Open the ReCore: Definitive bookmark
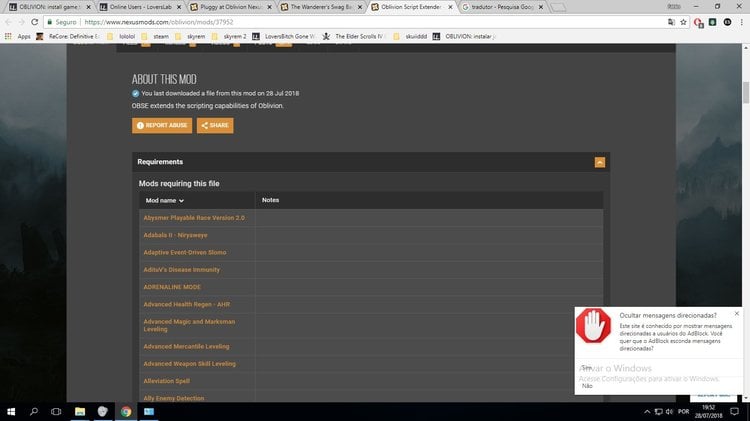Image resolution: width=750 pixels, height=421 pixels. click(x=68, y=36)
